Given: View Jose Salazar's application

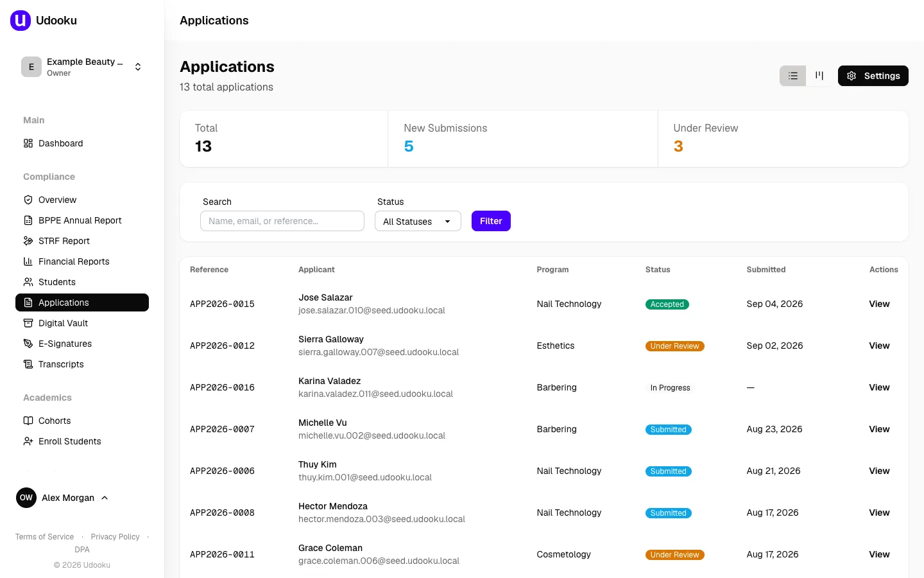Looking at the screenshot, I should click(x=879, y=304).
